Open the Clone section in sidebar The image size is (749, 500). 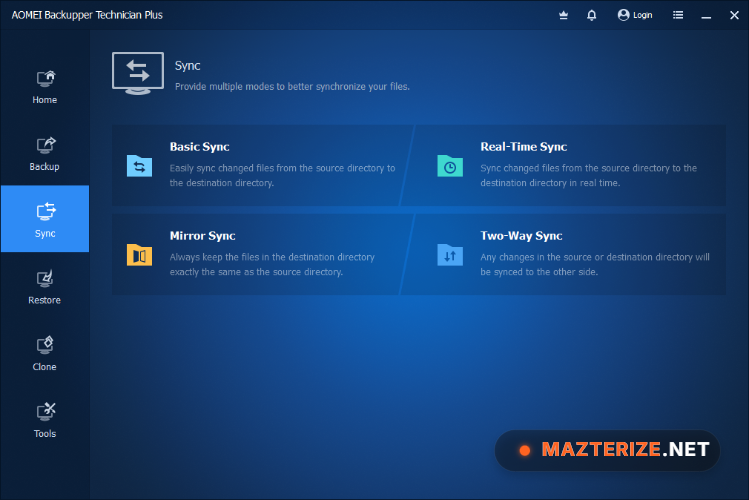[45, 354]
